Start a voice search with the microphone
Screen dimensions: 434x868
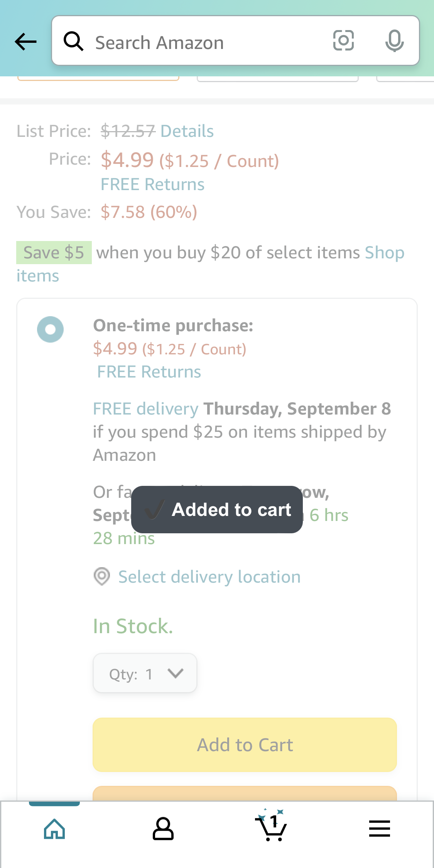point(395,41)
